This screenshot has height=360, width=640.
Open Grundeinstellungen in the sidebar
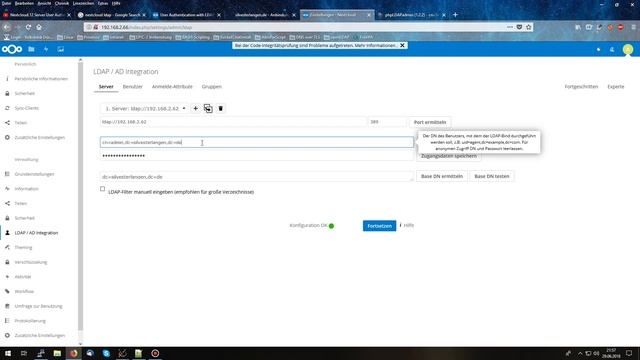(x=34, y=174)
